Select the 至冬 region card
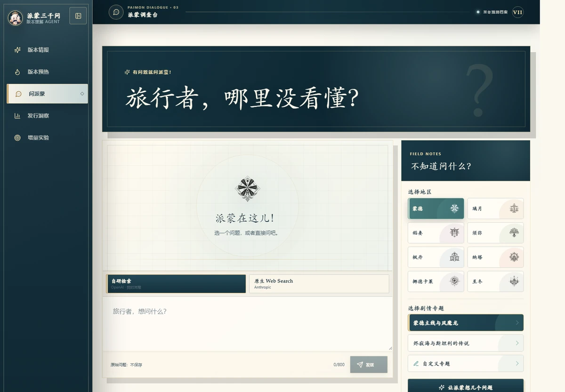565x392 pixels. [495, 281]
